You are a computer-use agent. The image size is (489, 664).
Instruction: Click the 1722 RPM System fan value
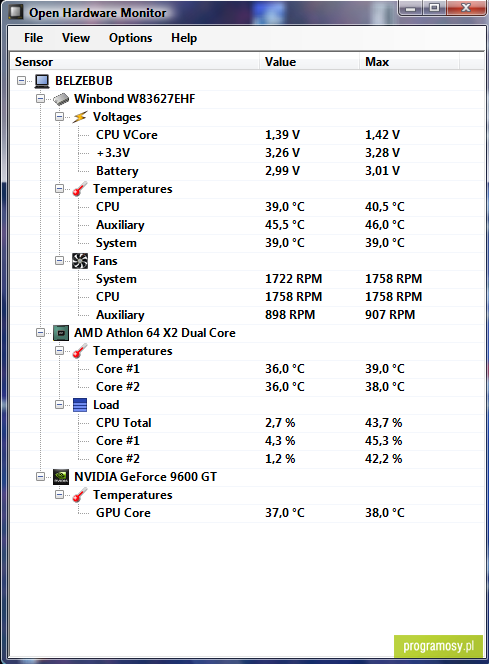pos(293,279)
